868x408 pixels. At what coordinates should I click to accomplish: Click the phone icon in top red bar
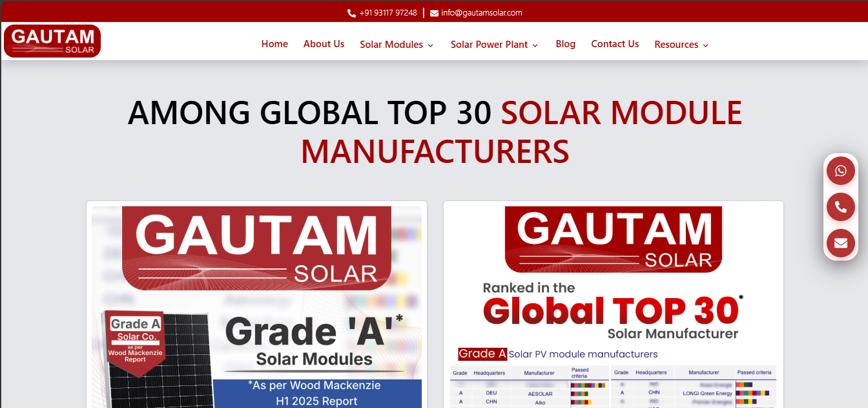coord(351,13)
